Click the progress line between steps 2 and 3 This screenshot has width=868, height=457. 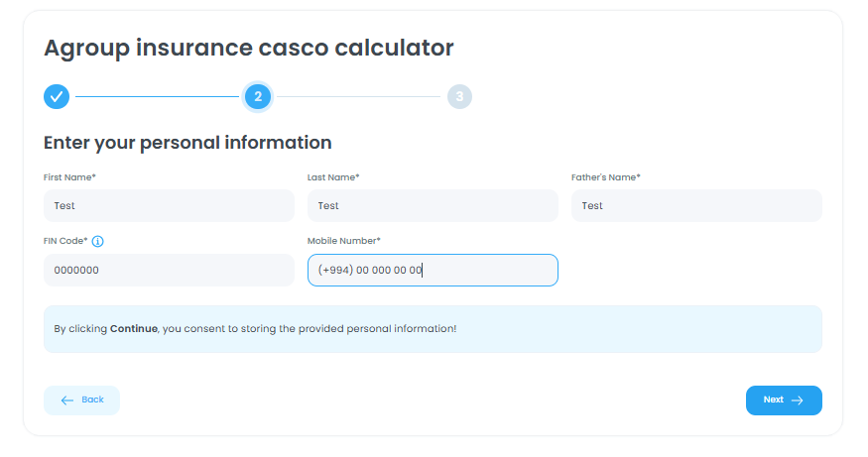[x=358, y=97]
